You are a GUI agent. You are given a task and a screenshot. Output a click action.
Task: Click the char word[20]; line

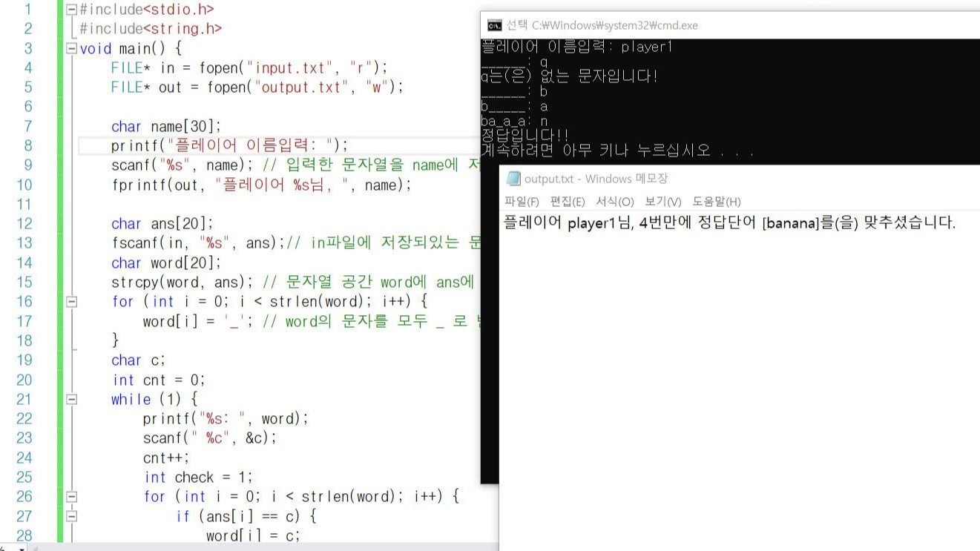(x=166, y=263)
